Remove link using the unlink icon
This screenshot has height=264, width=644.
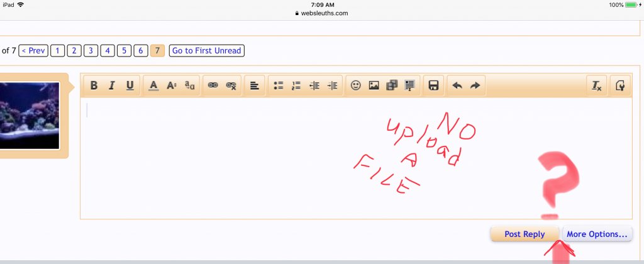[x=231, y=86]
